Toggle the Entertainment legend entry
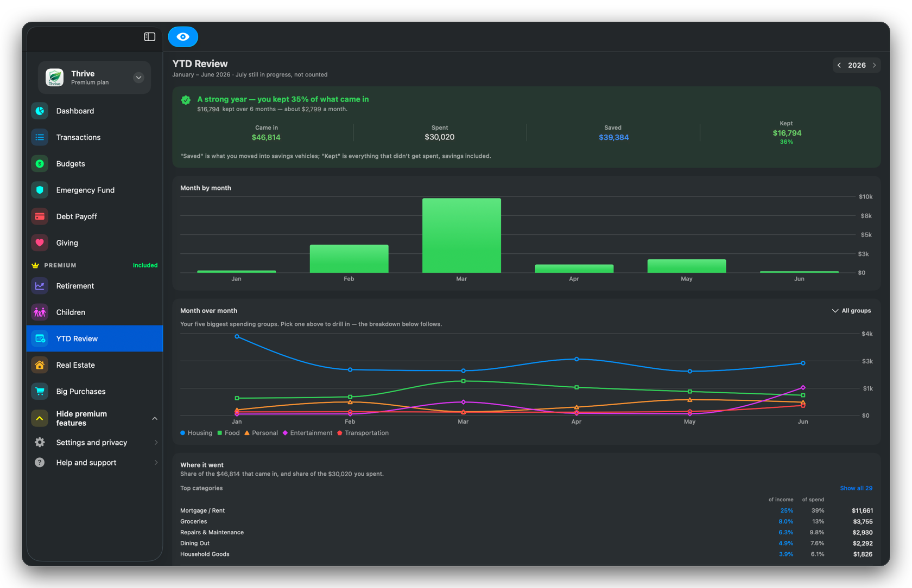 (x=307, y=433)
